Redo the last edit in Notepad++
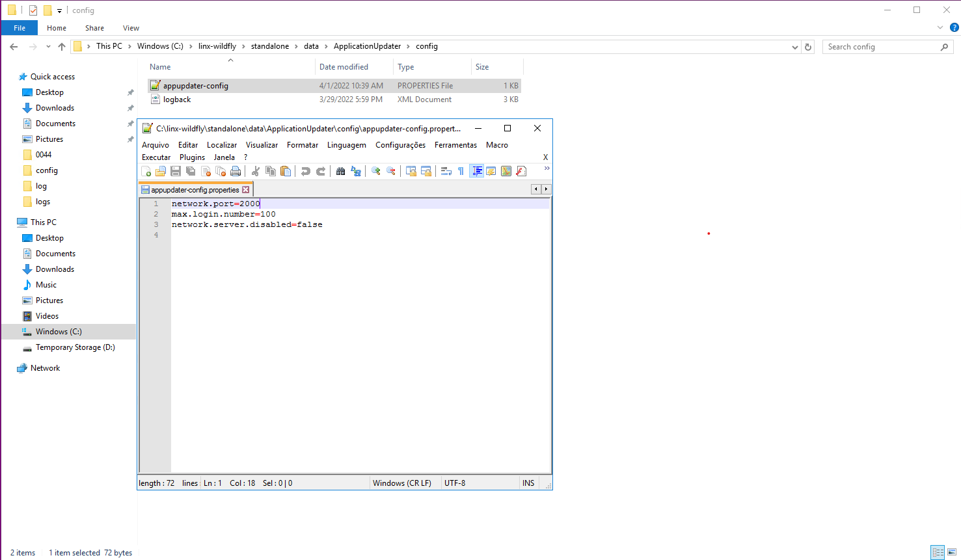 tap(321, 171)
